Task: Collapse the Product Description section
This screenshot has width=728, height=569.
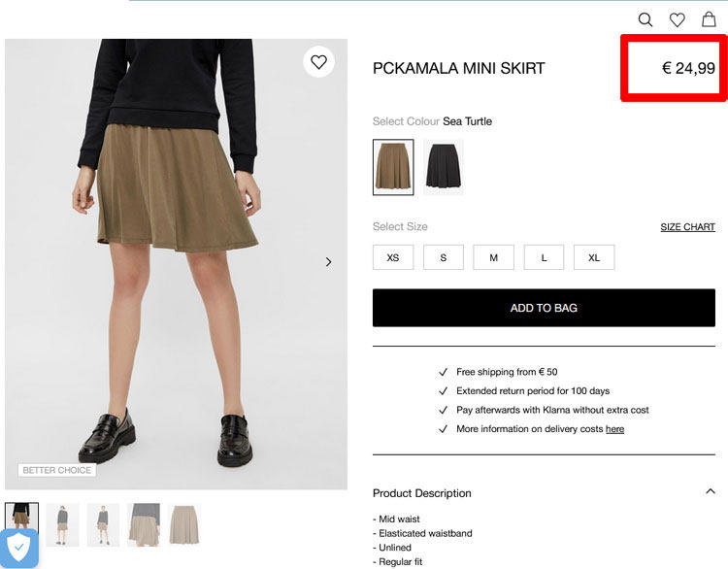Action: click(711, 492)
